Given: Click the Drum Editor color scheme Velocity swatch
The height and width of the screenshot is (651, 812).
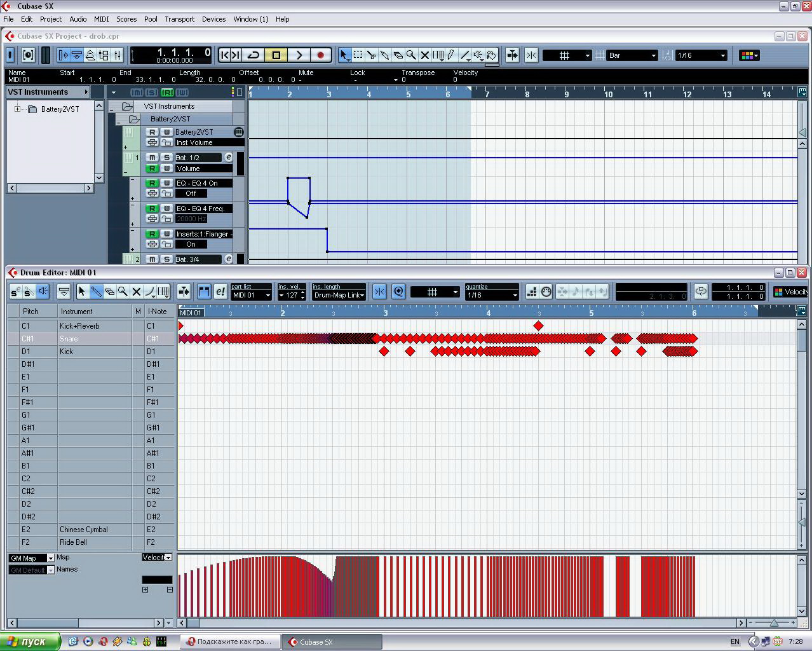Looking at the screenshot, I should 778,292.
